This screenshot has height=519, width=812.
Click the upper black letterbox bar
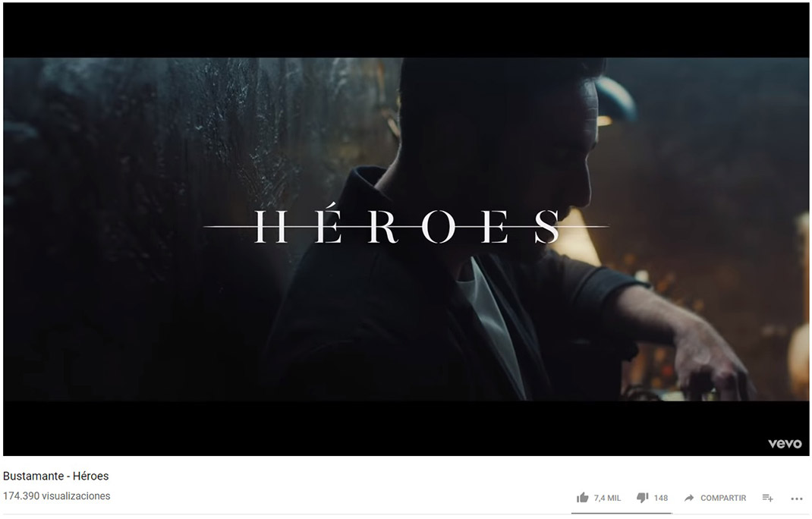click(x=406, y=30)
